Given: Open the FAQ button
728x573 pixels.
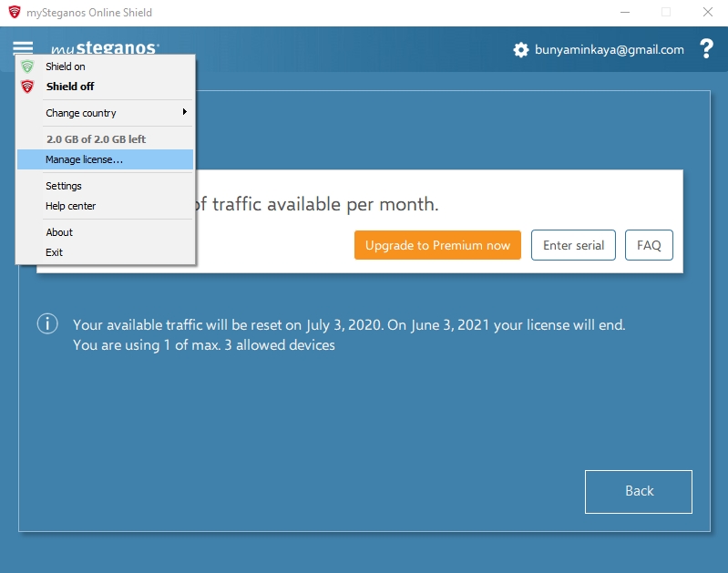Looking at the screenshot, I should [649, 245].
